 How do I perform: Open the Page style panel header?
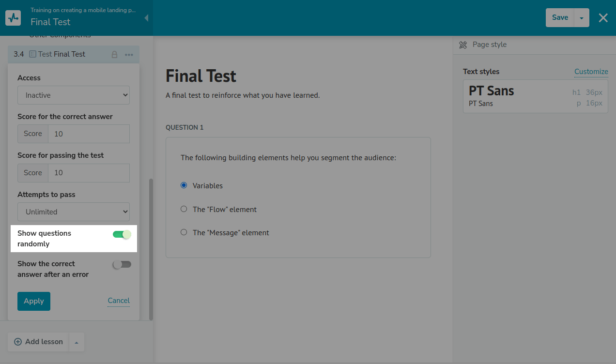pyautogui.click(x=535, y=45)
